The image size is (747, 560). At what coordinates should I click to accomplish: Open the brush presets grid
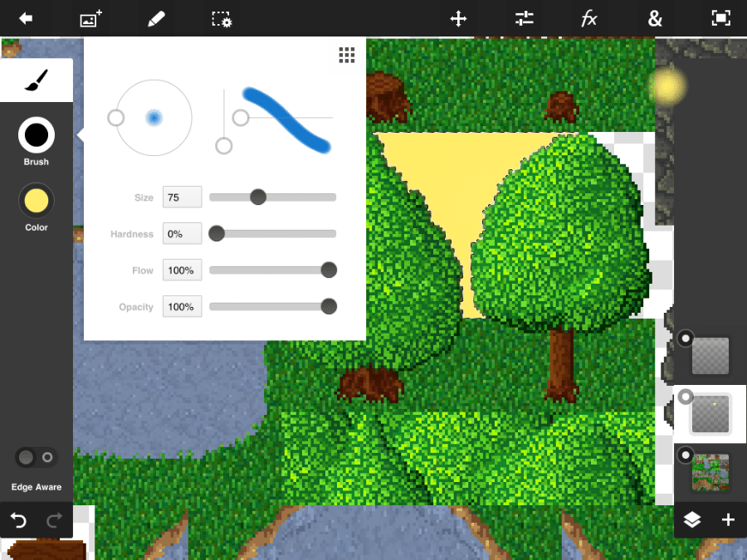tap(347, 56)
